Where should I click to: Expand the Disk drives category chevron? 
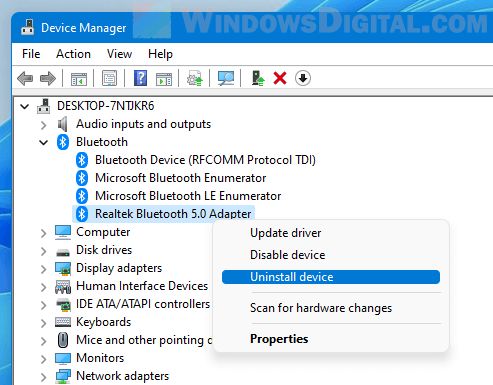coord(44,251)
